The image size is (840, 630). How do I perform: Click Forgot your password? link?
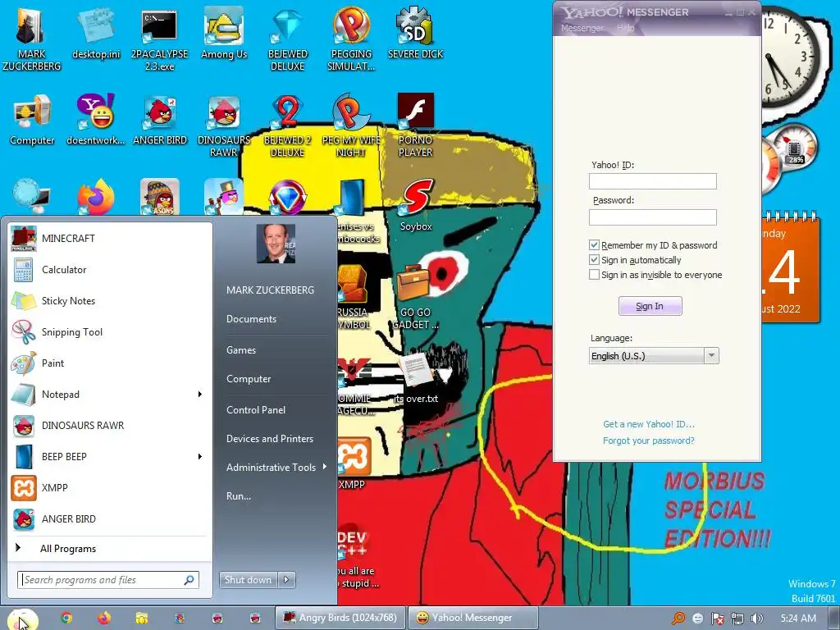(x=648, y=441)
